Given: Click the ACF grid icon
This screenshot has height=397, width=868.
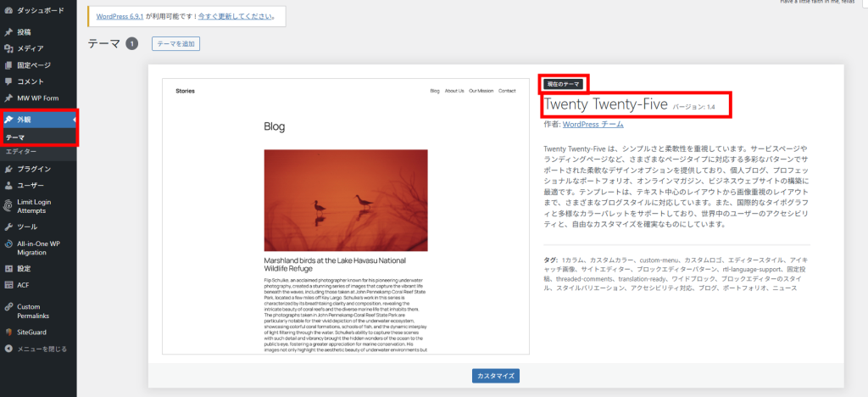Looking at the screenshot, I should pos(8,285).
